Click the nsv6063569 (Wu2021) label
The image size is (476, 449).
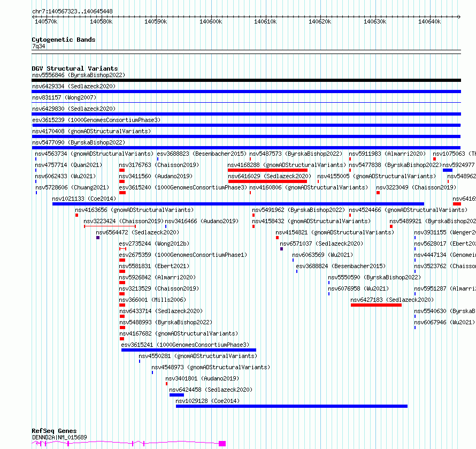323,255
